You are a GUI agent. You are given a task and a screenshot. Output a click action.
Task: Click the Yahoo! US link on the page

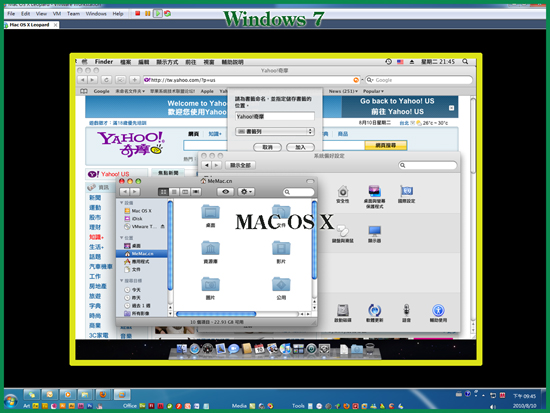115,174
